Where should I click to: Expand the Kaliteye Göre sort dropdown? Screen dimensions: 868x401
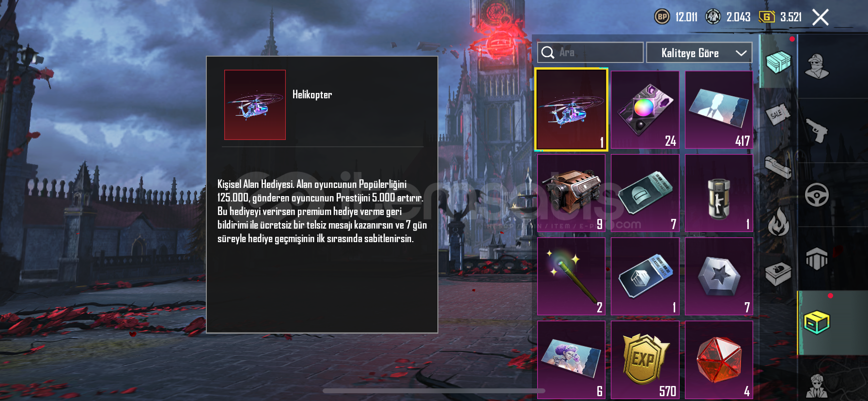pyautogui.click(x=699, y=53)
